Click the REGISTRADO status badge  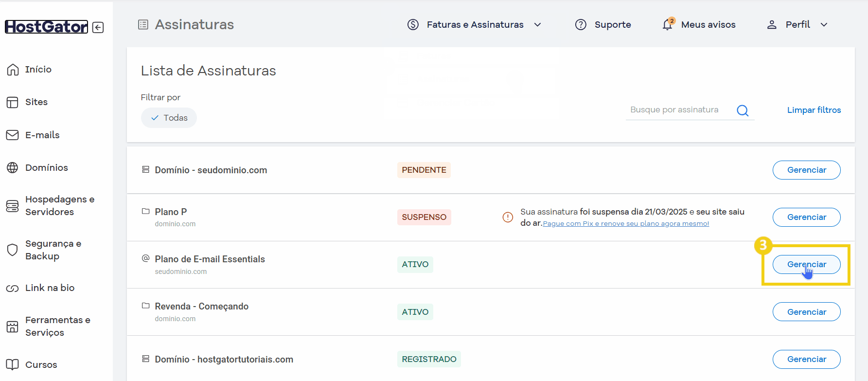[x=429, y=359]
